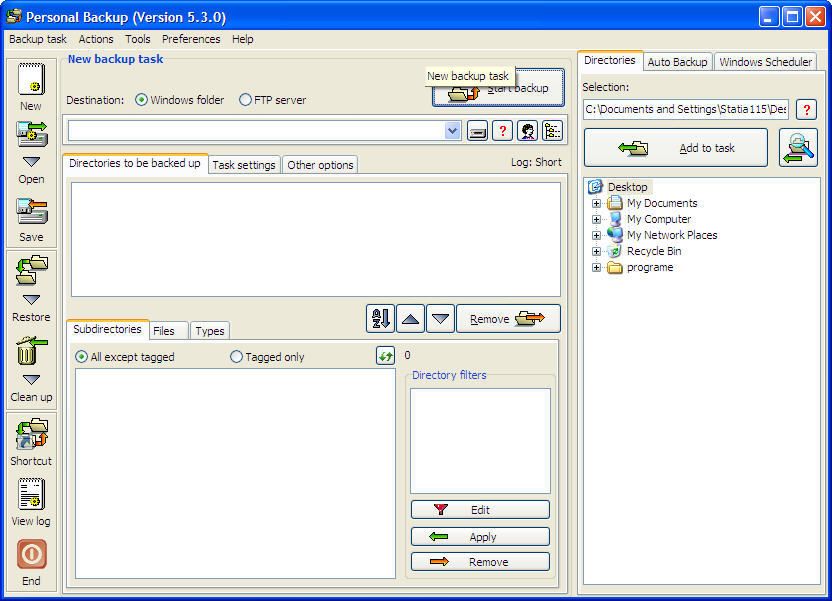Click the Clean up trash icon

click(31, 351)
